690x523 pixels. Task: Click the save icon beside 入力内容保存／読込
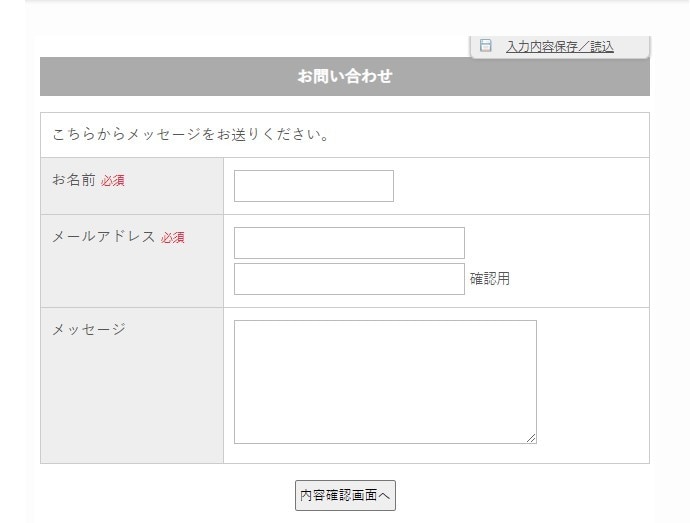tap(485, 45)
